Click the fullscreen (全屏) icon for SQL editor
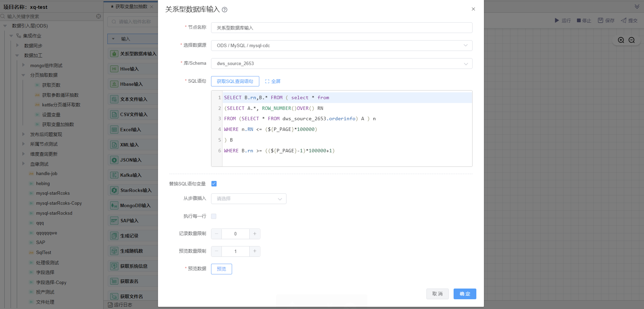644x309 pixels. 267,81
